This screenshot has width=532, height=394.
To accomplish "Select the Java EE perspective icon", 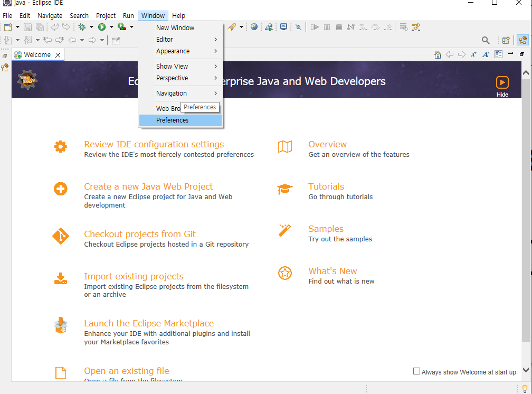I will point(523,41).
